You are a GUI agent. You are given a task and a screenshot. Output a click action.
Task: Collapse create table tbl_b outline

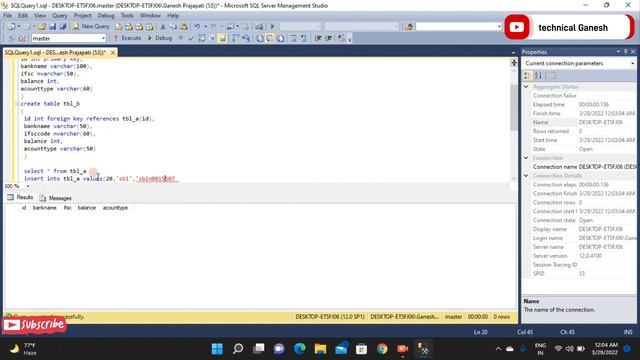(x=18, y=104)
